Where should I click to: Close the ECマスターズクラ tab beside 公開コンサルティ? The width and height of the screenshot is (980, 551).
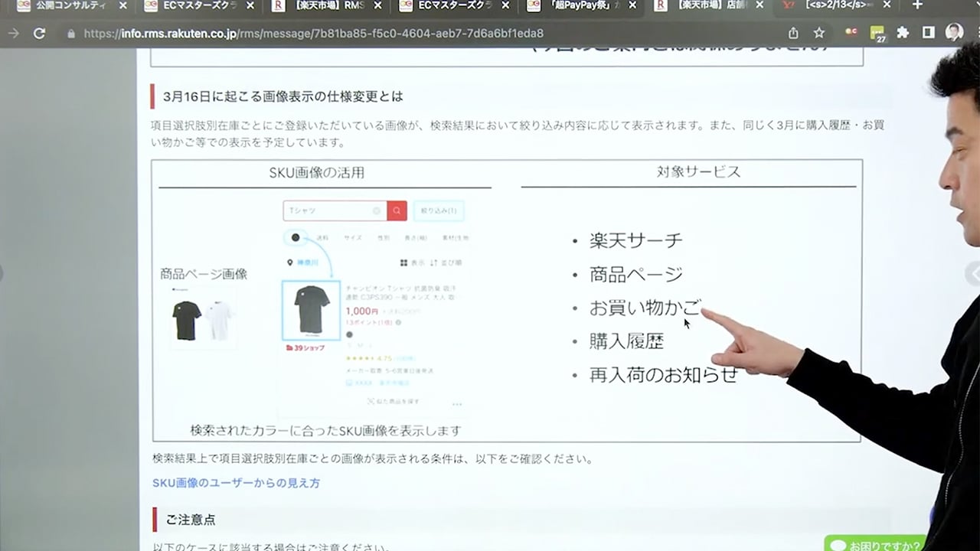click(250, 5)
